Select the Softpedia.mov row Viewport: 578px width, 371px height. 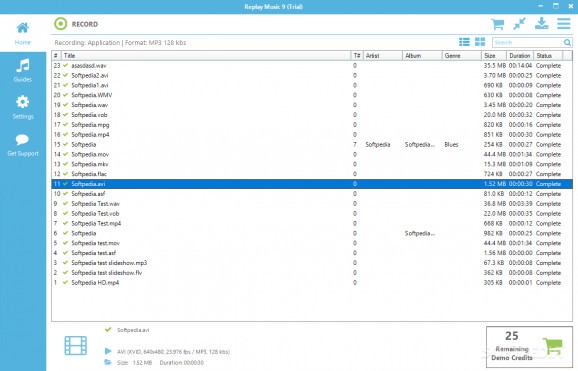[312, 154]
